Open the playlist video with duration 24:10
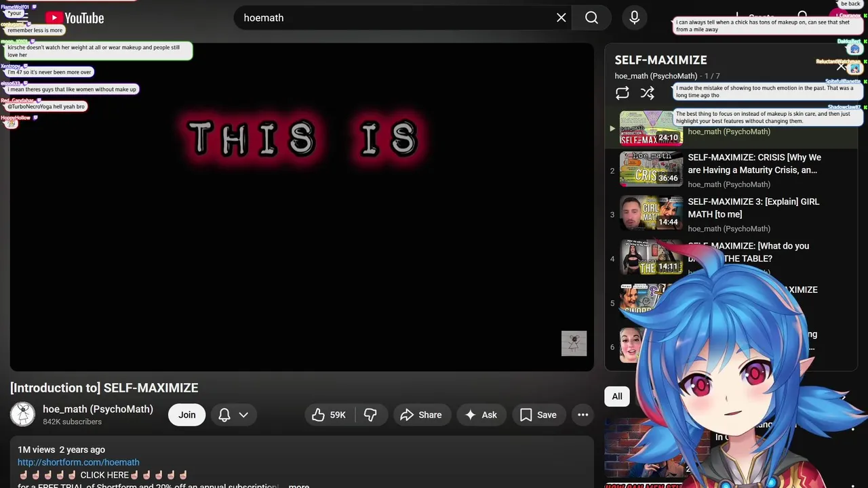868x488 pixels. click(651, 127)
